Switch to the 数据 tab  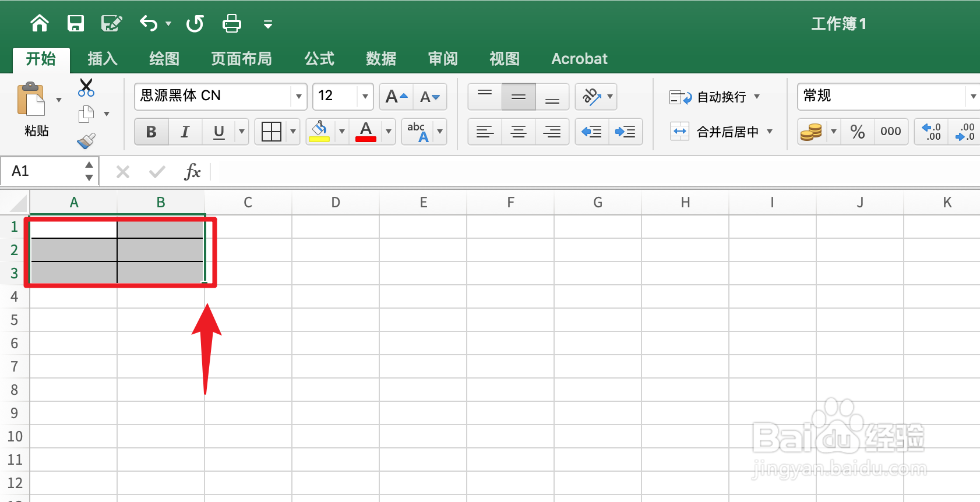[381, 59]
